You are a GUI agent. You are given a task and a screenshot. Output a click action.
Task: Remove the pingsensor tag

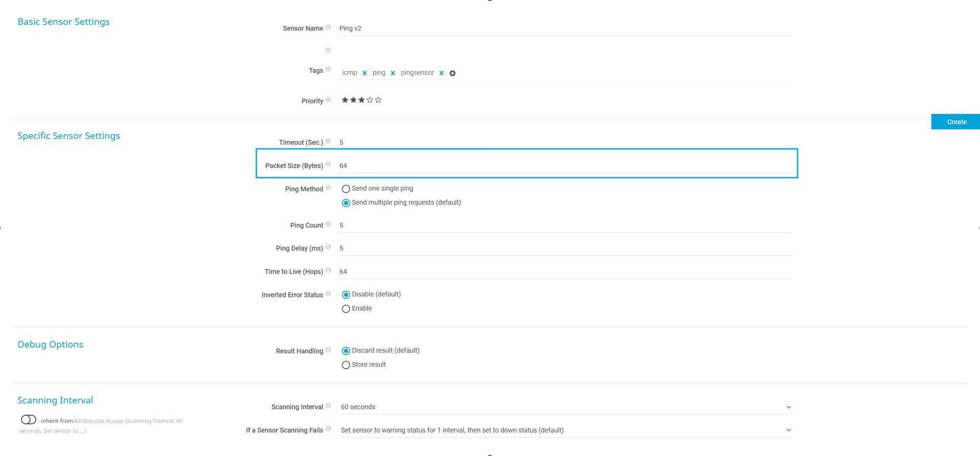(x=441, y=73)
